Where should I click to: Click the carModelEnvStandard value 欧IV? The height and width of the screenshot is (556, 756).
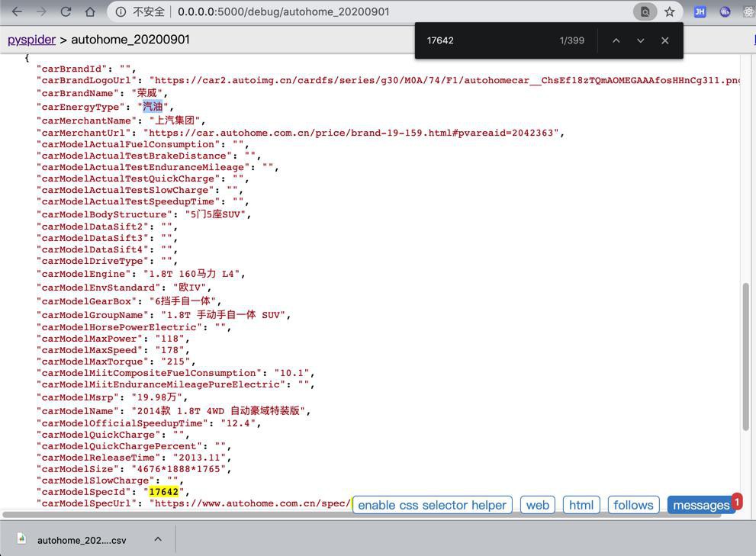pos(189,288)
